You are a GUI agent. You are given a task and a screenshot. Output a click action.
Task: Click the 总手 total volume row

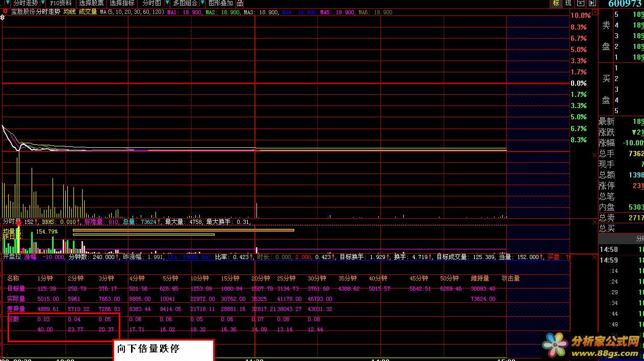point(621,153)
